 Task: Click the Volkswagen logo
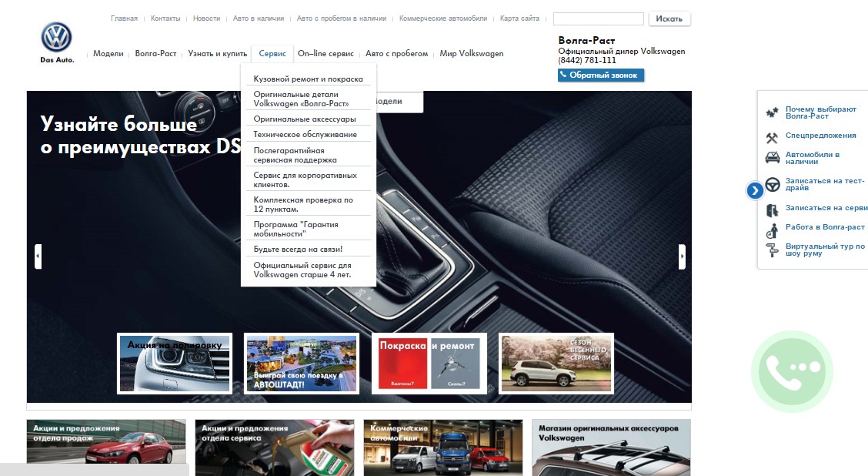click(56, 38)
